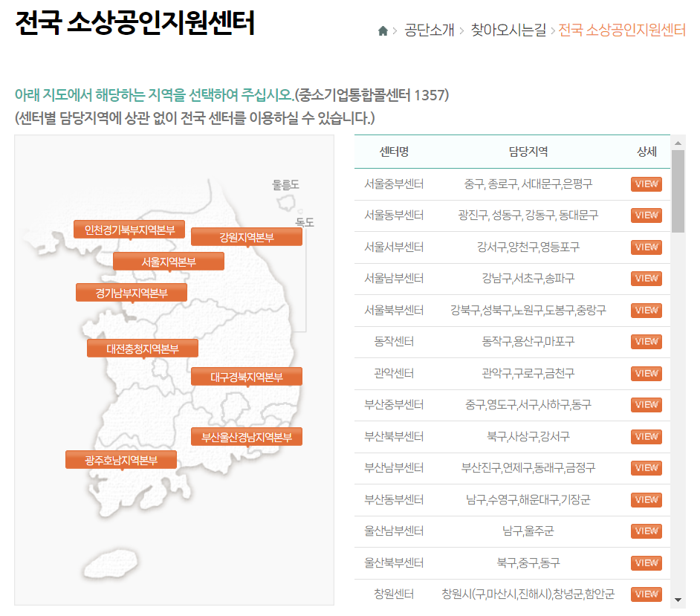The height and width of the screenshot is (616, 700).
Task: Click the 울산남부센터 name cell
Action: 394,531
